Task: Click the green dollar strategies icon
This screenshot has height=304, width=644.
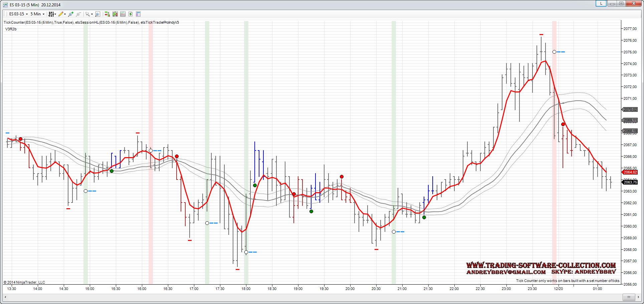Action: (131, 14)
